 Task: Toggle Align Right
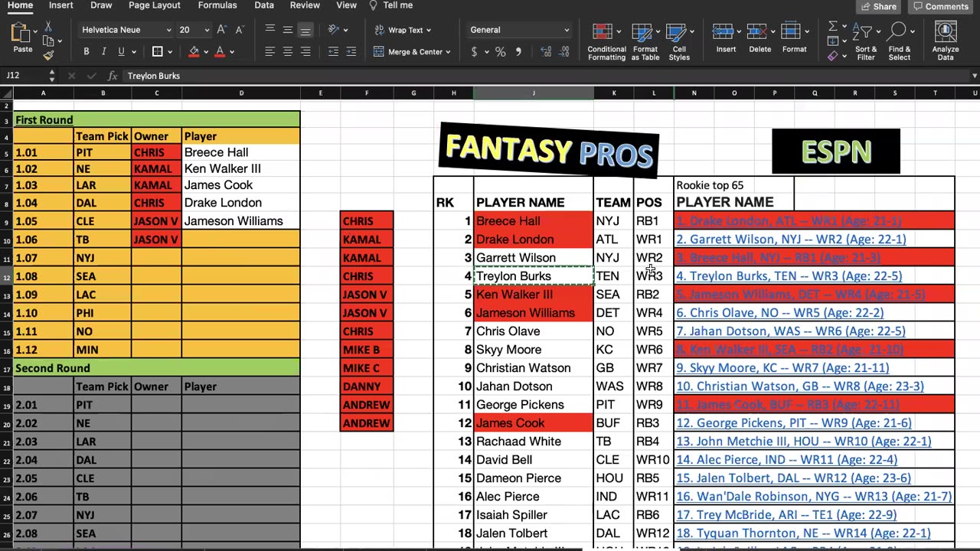pyautogui.click(x=305, y=51)
